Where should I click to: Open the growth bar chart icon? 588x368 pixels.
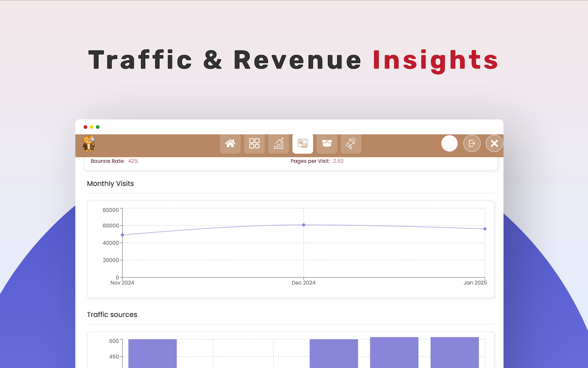click(x=278, y=144)
